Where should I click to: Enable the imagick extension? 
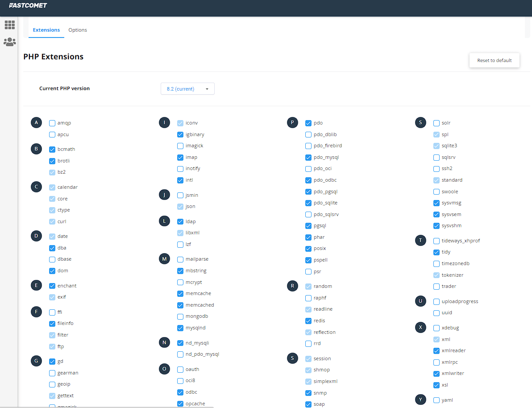pyautogui.click(x=180, y=146)
